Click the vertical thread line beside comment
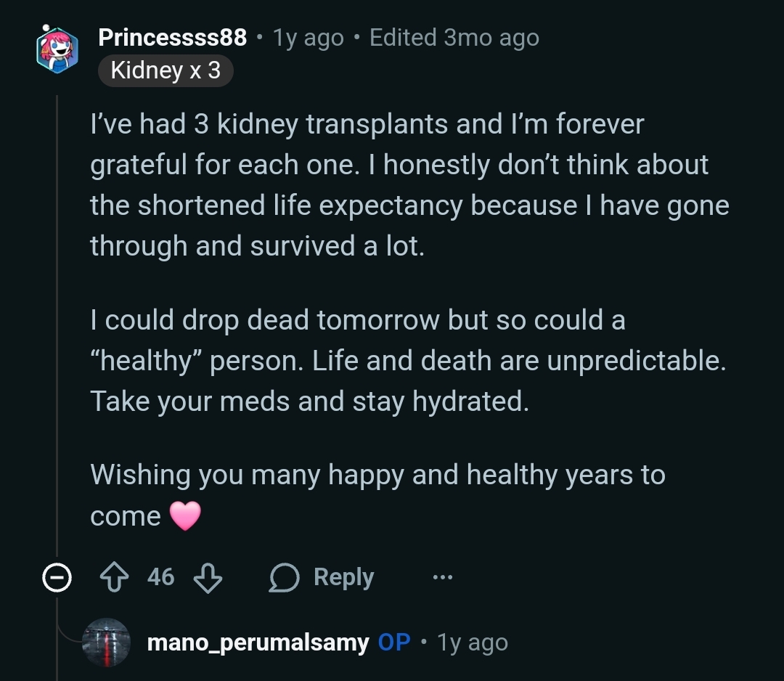Screen dimensions: 784x681 tap(57, 327)
